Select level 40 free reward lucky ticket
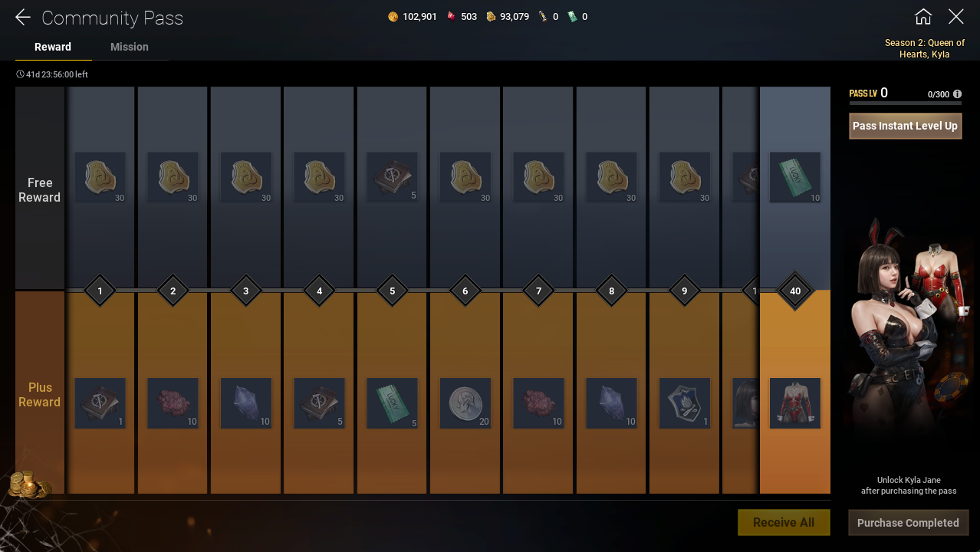 coord(795,177)
